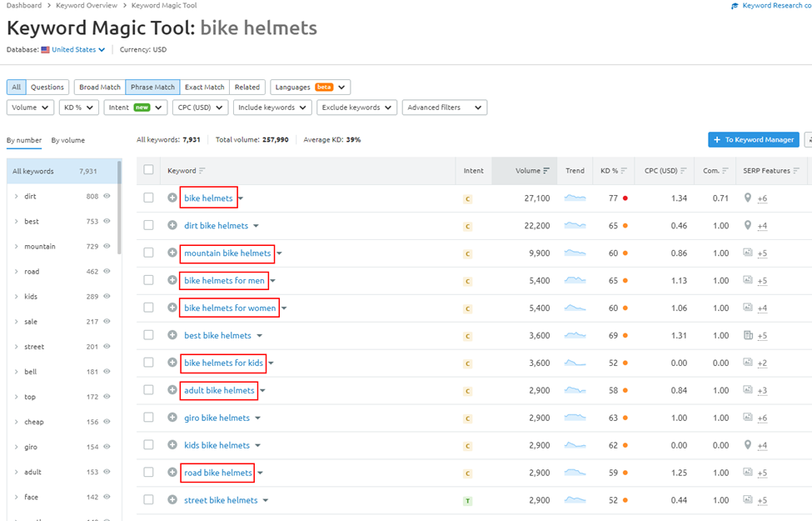The width and height of the screenshot is (812, 521).
Task: Add 'giro bike helmets' with plus icon
Action: click(x=172, y=418)
